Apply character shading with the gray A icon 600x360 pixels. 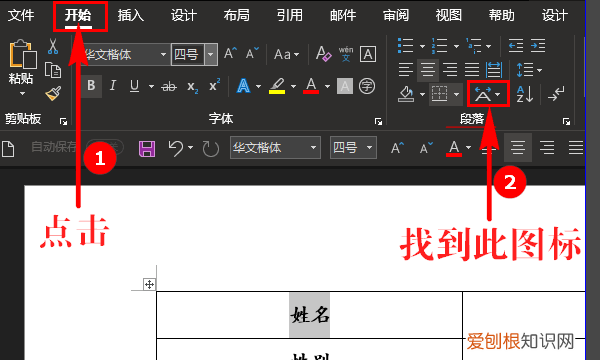(x=345, y=86)
